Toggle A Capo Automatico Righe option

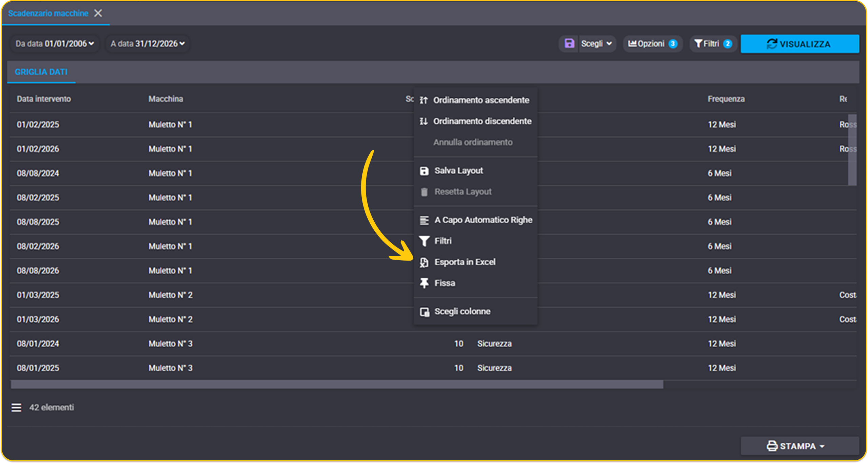point(475,220)
